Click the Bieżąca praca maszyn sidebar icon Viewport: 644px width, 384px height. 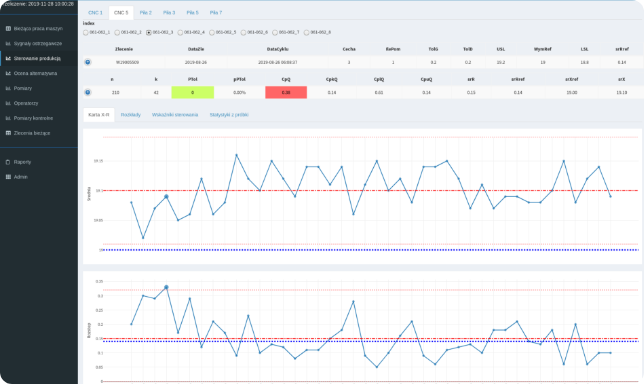point(8,28)
